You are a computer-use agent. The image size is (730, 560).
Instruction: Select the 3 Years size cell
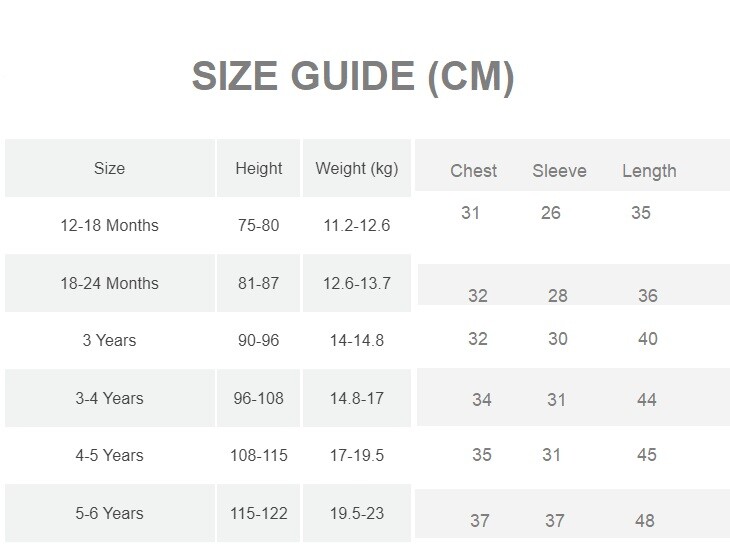(109, 340)
